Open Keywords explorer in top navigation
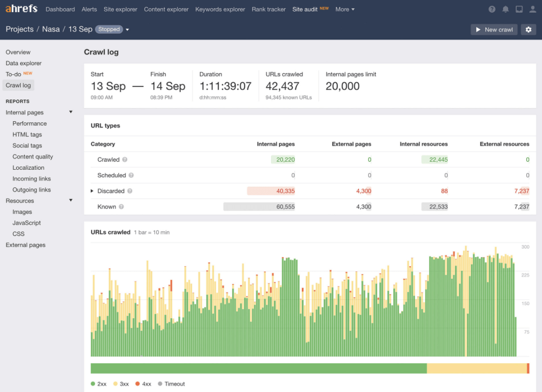This screenshot has width=542, height=392. tap(220, 9)
